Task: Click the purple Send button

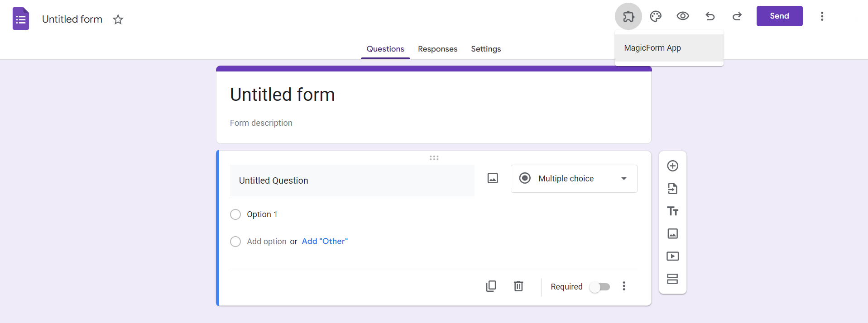Action: (x=779, y=16)
